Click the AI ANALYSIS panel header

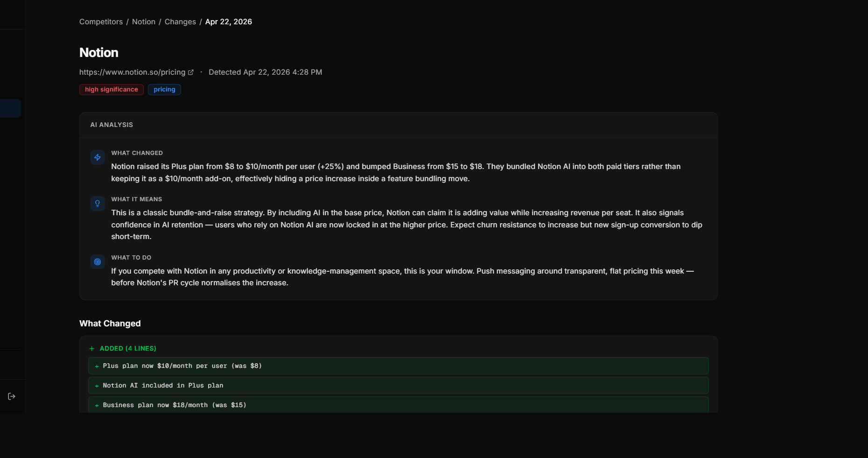click(x=399, y=125)
